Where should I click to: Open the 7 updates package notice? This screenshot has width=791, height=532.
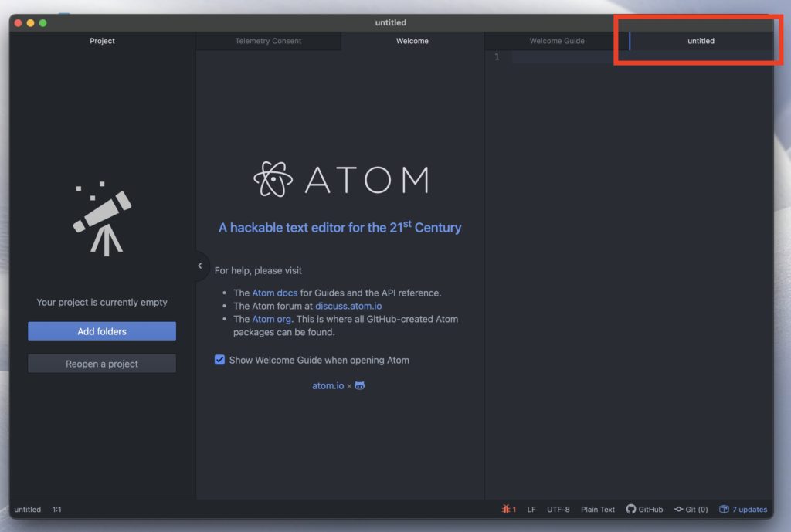click(x=743, y=510)
